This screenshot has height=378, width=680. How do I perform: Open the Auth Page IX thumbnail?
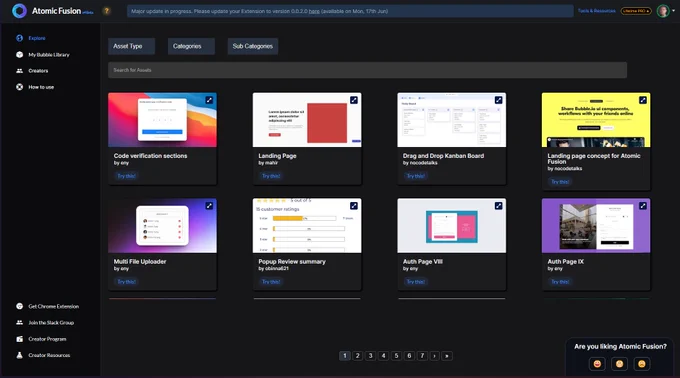point(596,225)
